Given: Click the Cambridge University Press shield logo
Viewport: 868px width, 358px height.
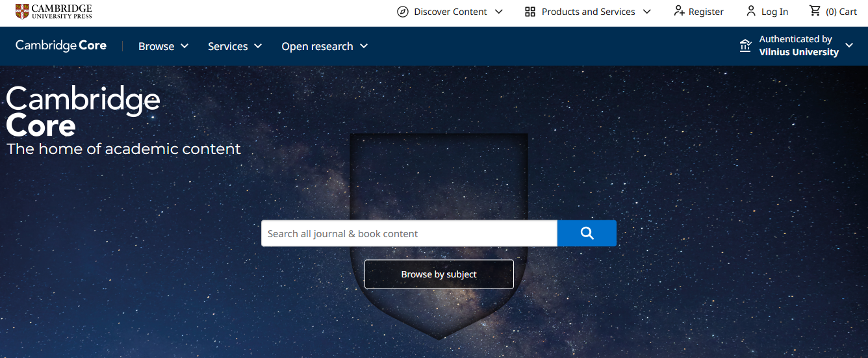Looking at the screenshot, I should 22,11.
